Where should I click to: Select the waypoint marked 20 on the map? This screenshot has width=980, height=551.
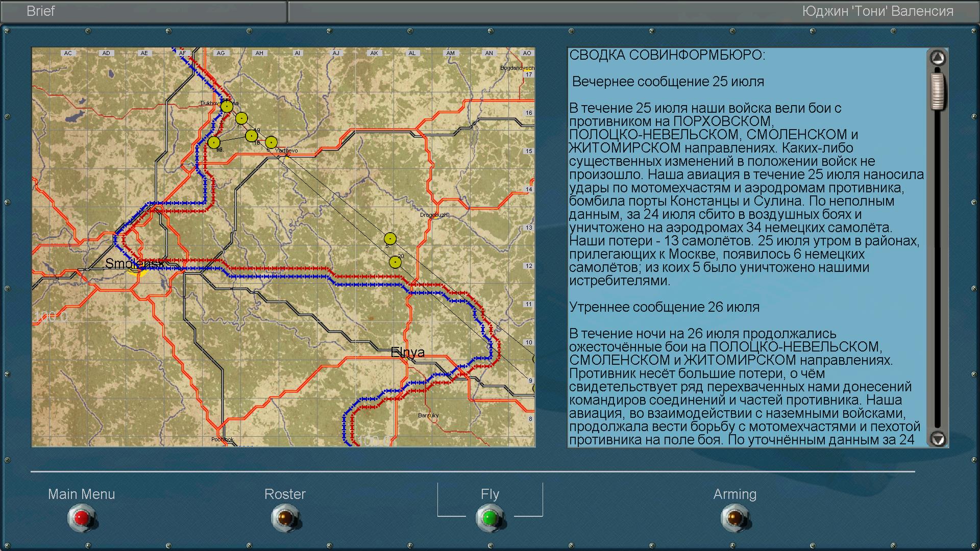click(x=395, y=262)
